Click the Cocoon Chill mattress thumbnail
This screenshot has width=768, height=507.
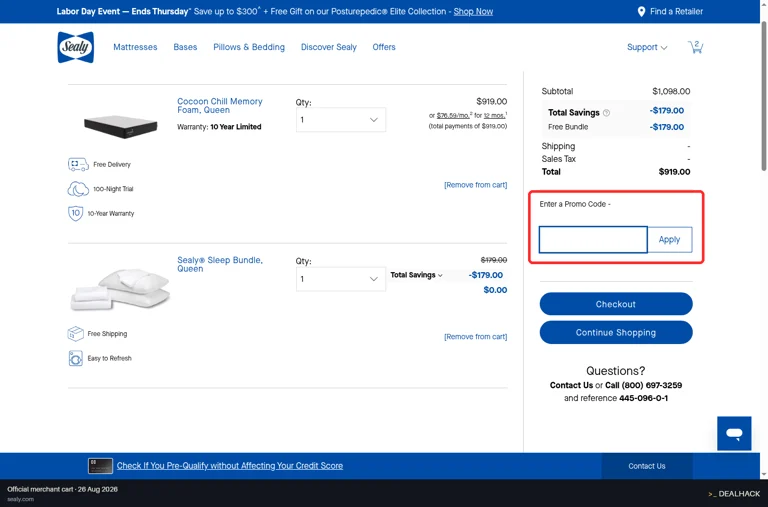point(120,126)
